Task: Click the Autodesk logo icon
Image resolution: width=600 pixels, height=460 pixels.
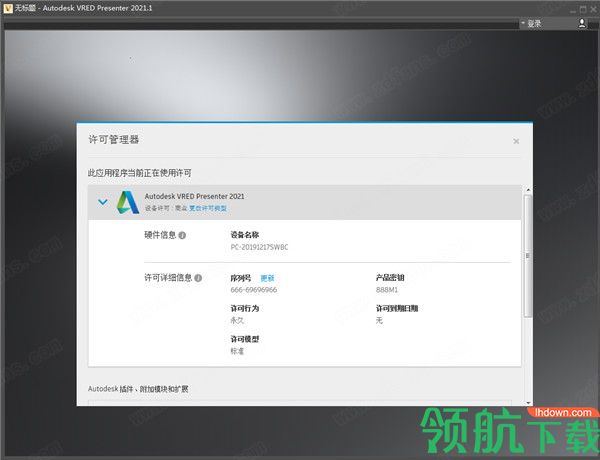Action: coord(128,202)
